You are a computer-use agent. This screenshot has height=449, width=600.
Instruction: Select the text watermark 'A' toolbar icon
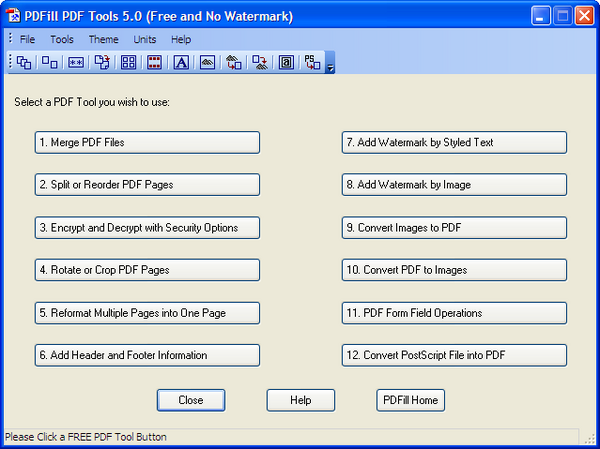181,62
